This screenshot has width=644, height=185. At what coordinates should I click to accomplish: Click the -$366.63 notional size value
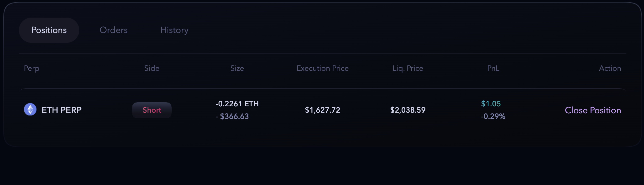(232, 116)
